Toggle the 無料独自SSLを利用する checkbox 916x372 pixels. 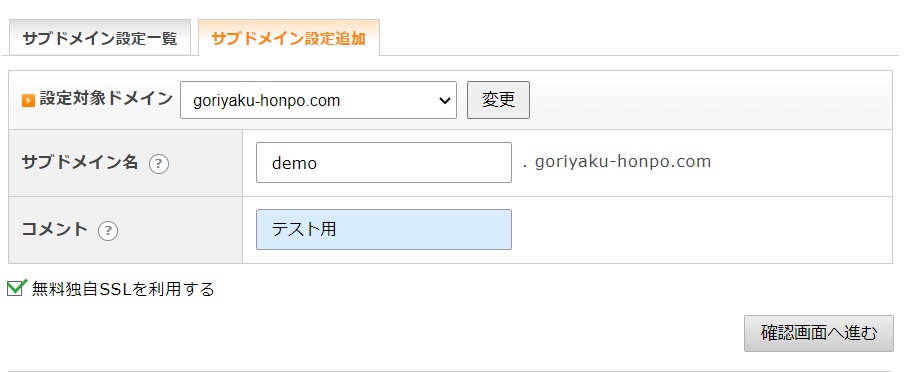pos(16,287)
